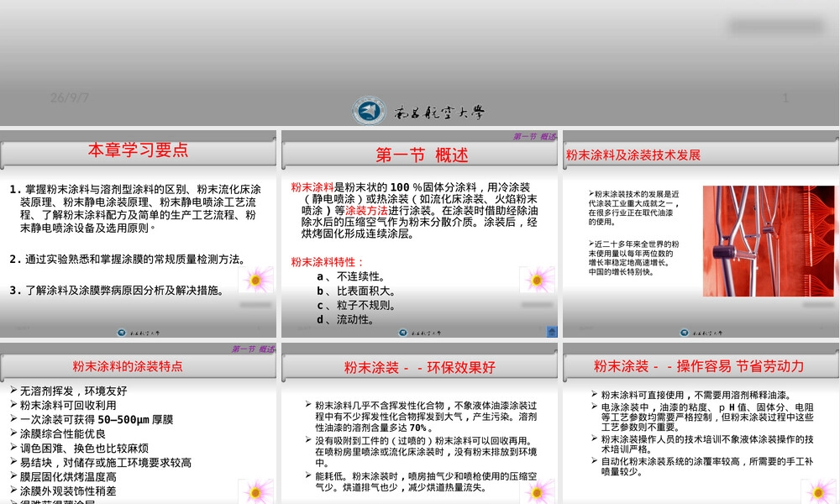The width and height of the screenshot is (840, 504).
Task: Select the bullet starting 没有吸附到工件的
Action: 420,452
